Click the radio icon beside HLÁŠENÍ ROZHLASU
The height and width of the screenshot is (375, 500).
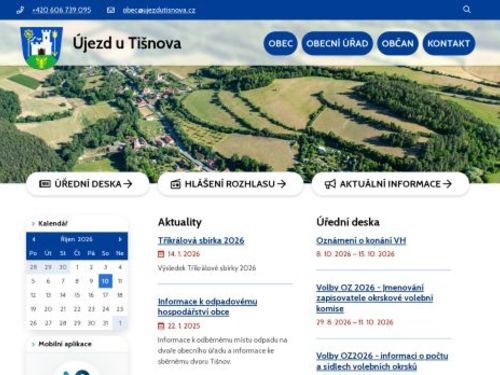coord(176,184)
